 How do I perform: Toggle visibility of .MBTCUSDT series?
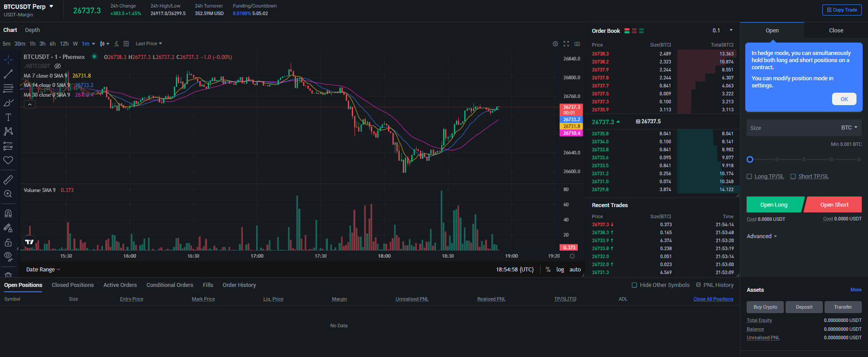[x=58, y=66]
